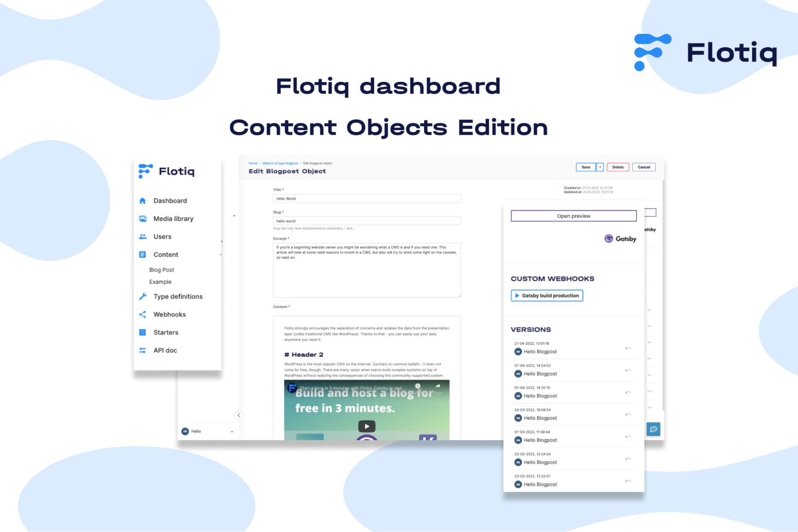
Task: Click the Cancel button link
Action: [x=644, y=167]
